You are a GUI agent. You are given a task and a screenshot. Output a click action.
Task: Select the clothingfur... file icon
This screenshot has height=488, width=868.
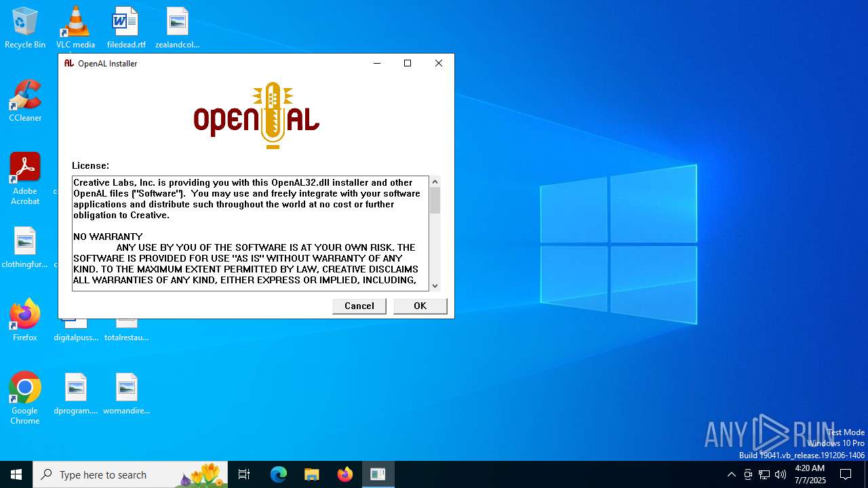click(x=25, y=247)
